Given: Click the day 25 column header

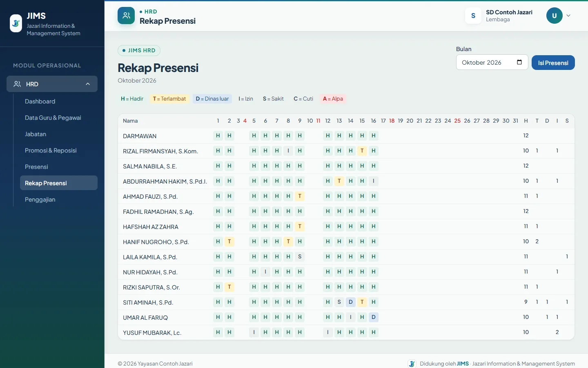Looking at the screenshot, I should coord(457,121).
